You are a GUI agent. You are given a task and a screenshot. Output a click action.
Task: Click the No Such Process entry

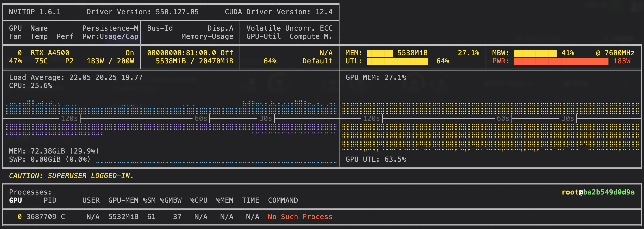tap(300, 217)
